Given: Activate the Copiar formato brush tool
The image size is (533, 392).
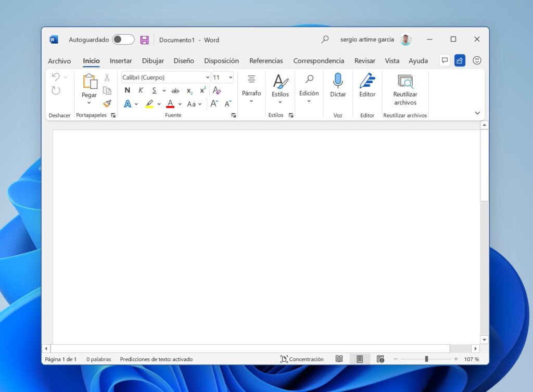Looking at the screenshot, I should pos(108,103).
